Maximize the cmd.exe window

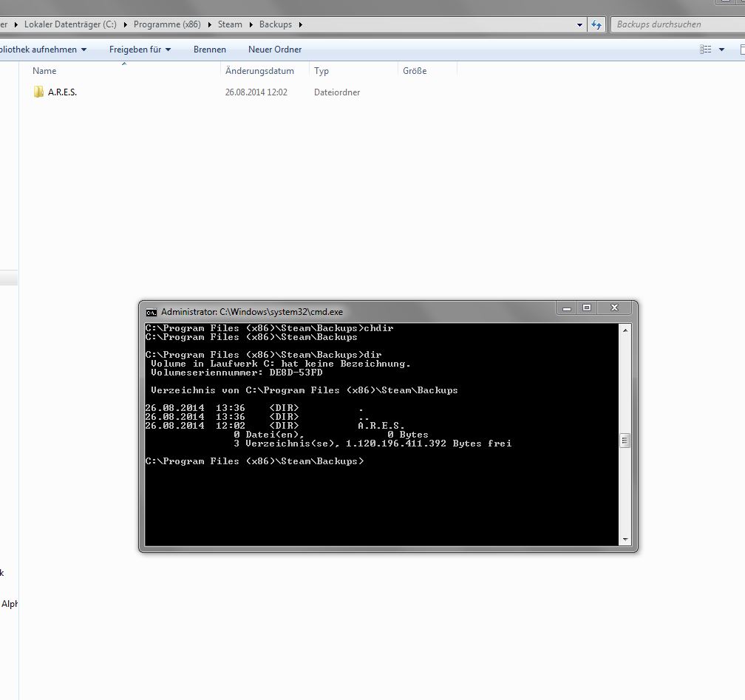587,308
